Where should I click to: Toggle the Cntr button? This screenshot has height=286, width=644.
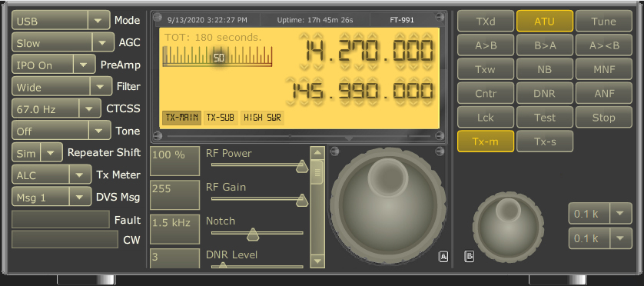486,93
